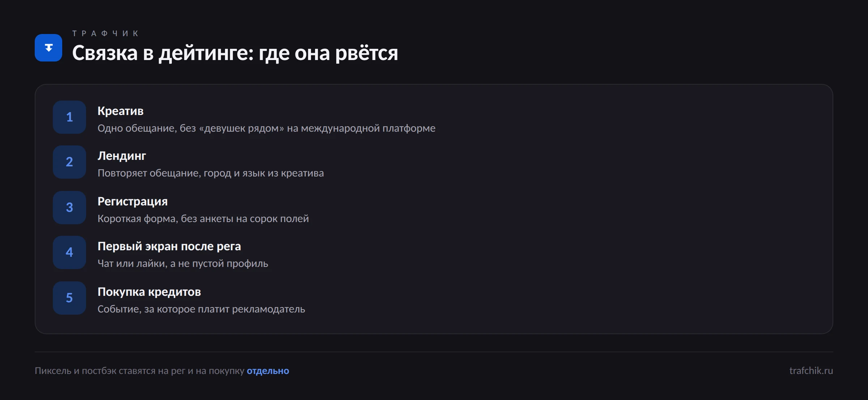Click the heading «Связка в дейтинге: где она рвётся»

pyautogui.click(x=235, y=53)
